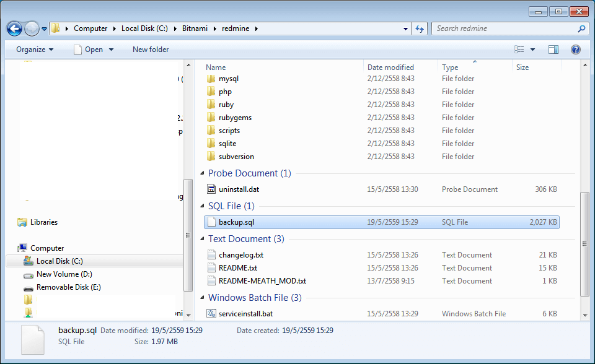
Task: Click the Show preview pane icon
Action: coord(553,50)
